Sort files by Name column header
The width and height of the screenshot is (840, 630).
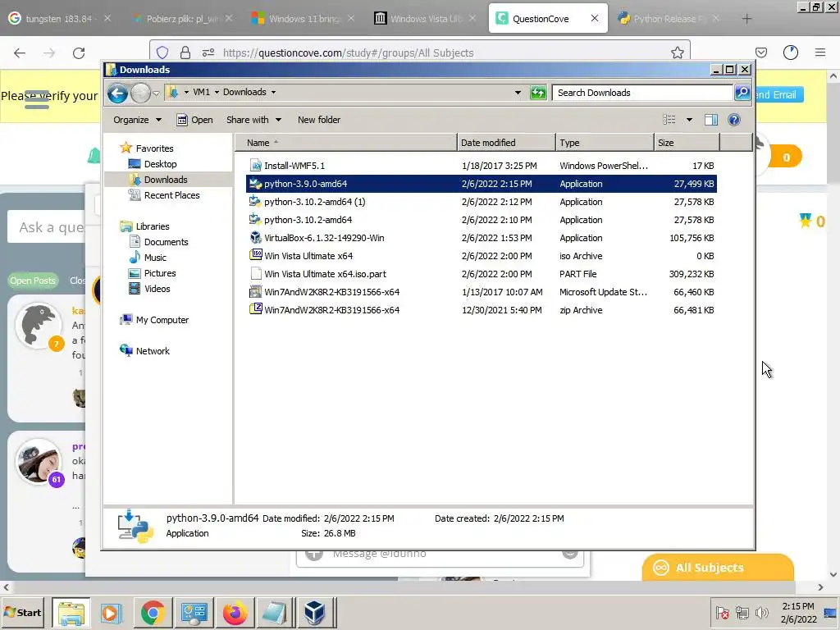click(346, 143)
